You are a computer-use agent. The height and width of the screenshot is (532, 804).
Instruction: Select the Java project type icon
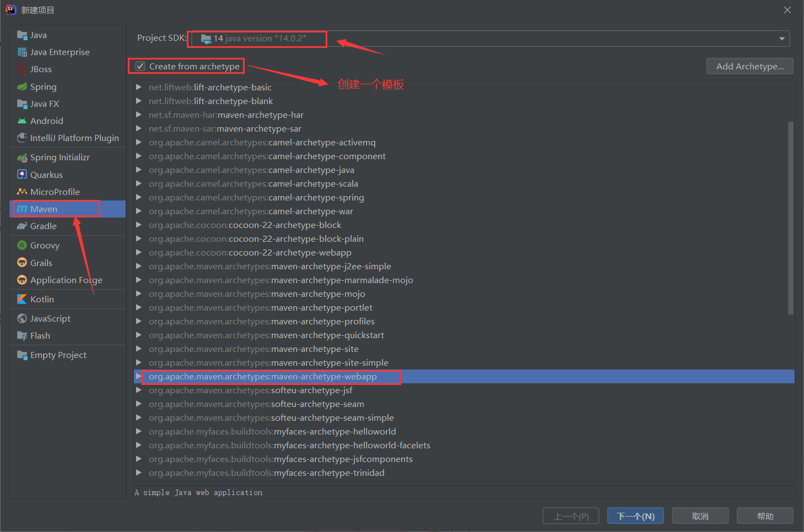22,35
